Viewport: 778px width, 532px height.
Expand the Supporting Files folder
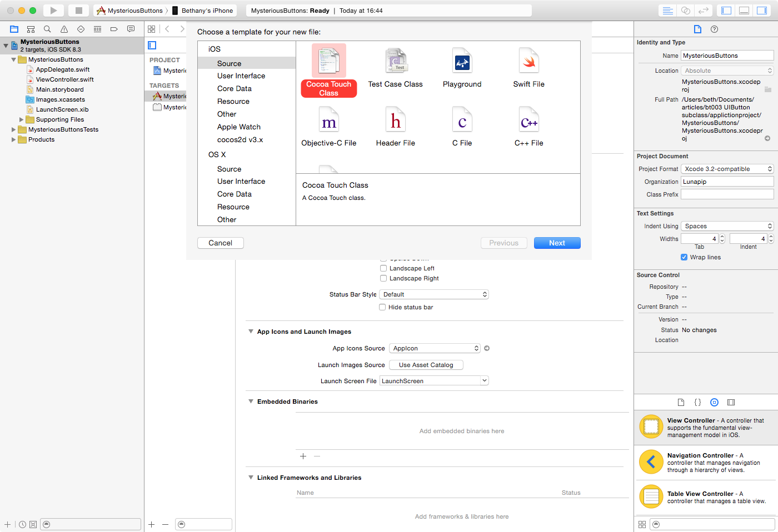point(21,119)
